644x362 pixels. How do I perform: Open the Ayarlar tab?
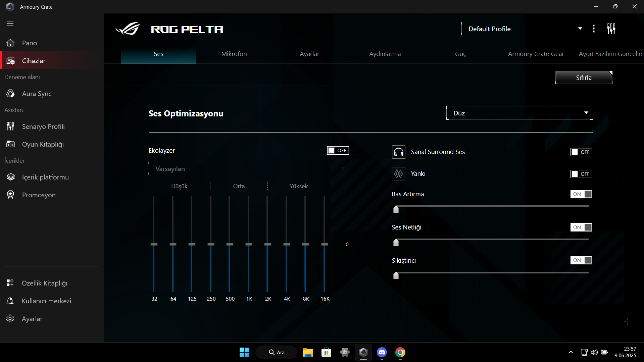[309, 54]
